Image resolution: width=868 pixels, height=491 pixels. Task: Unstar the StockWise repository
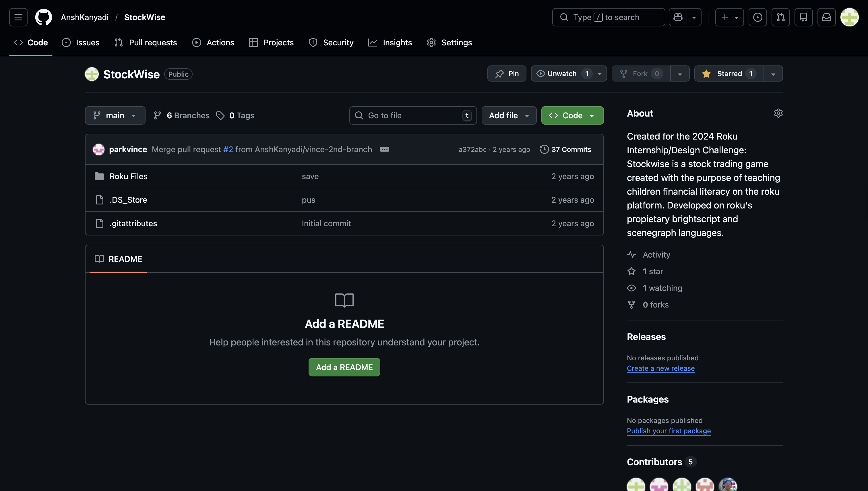click(728, 73)
